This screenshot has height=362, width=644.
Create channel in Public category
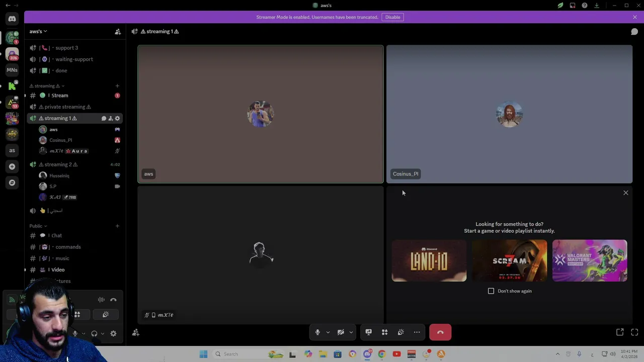pyautogui.click(x=117, y=226)
